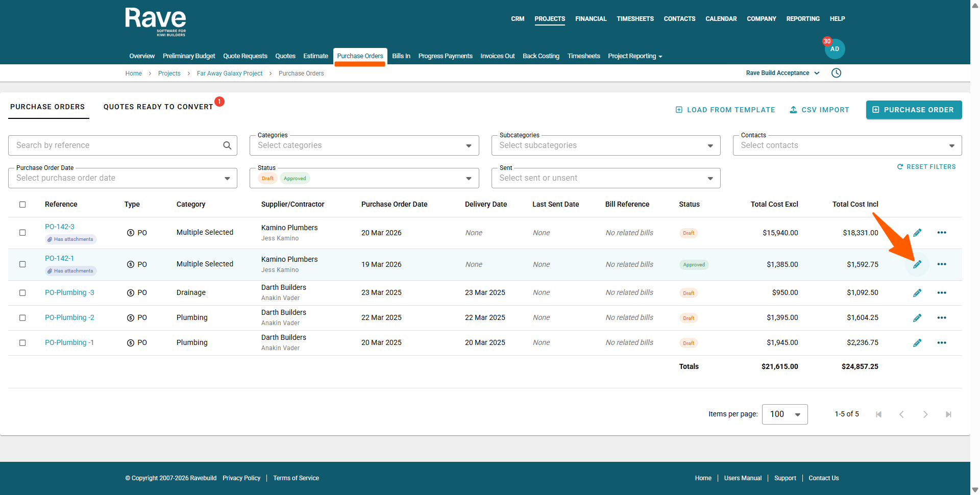Click the search magnifier icon
The width and height of the screenshot is (980, 495).
tap(227, 145)
